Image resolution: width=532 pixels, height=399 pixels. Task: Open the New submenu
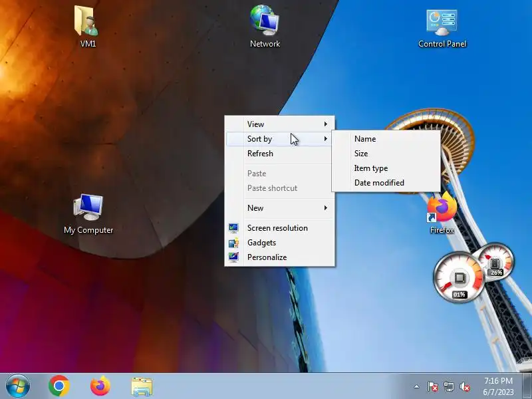coord(280,208)
